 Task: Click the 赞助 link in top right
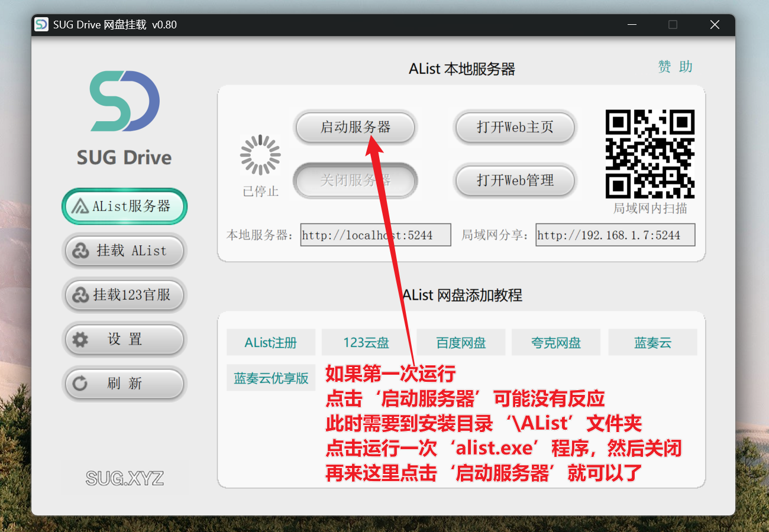click(674, 67)
